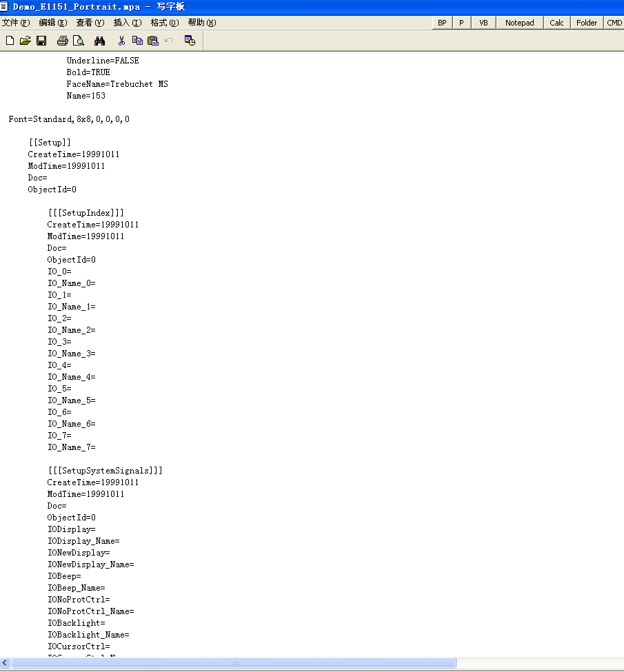
Task: Click the Copy icon in toolbar
Action: click(x=137, y=41)
